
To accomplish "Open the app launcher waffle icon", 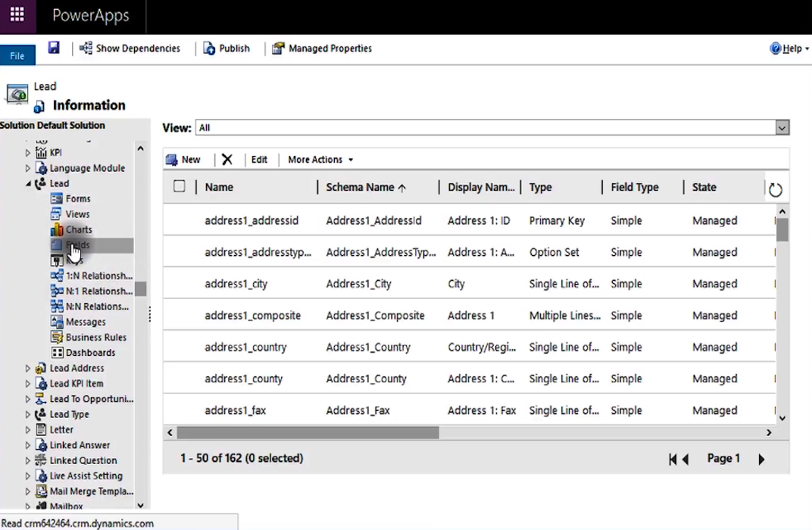I will coord(17,14).
